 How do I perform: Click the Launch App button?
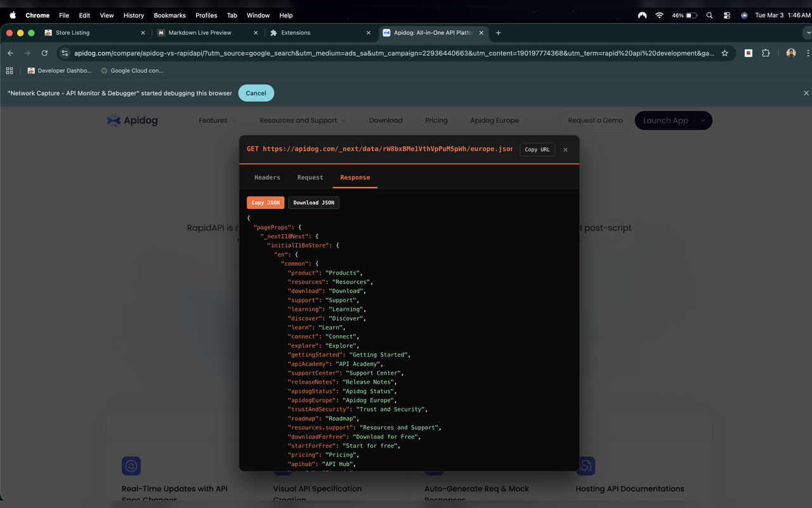pos(665,121)
